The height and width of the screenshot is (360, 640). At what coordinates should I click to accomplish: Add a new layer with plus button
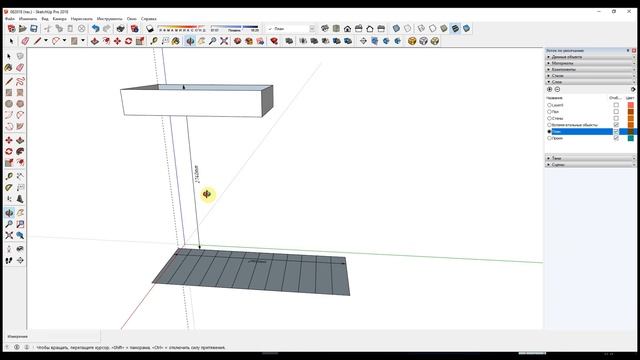tap(549, 89)
